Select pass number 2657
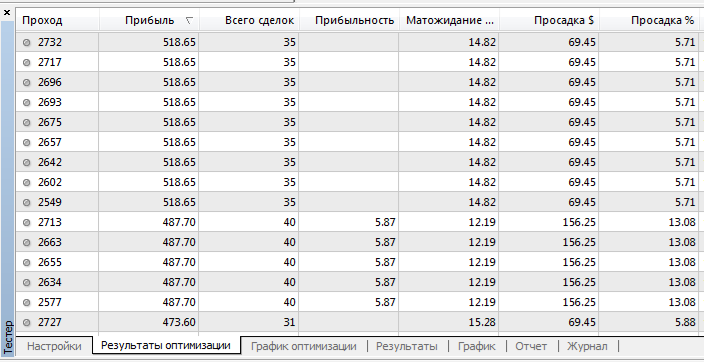The height and width of the screenshot is (362, 704). [x=50, y=142]
